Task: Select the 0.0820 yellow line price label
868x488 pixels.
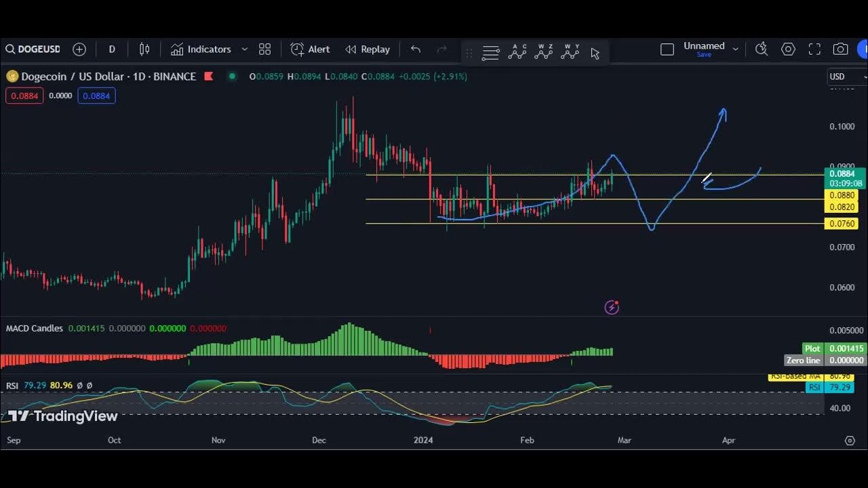Action: (842, 207)
